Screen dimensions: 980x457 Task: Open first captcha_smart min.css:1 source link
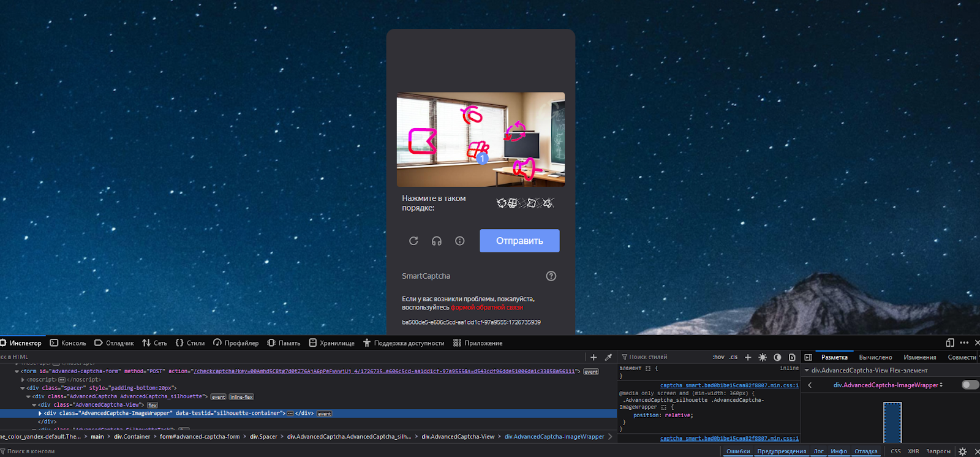[x=729, y=385]
